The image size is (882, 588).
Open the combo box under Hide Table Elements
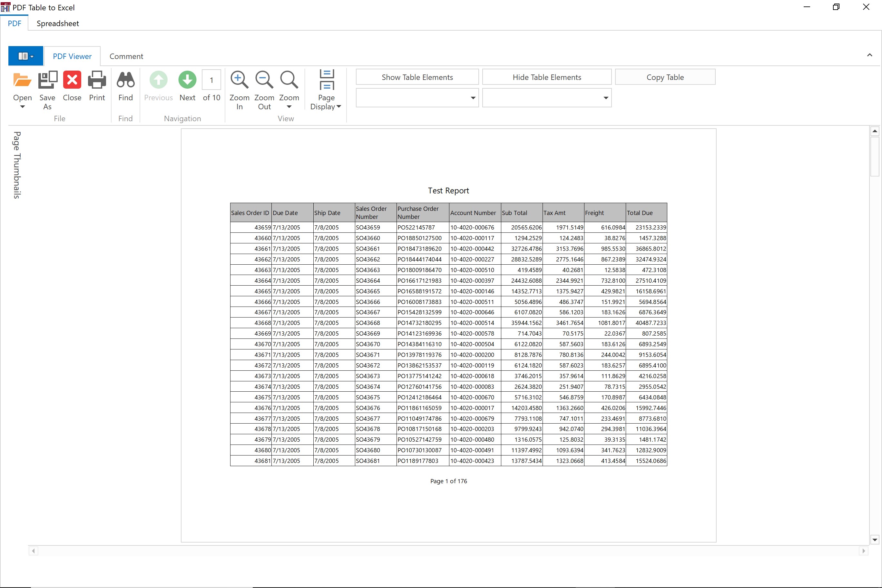click(x=605, y=98)
